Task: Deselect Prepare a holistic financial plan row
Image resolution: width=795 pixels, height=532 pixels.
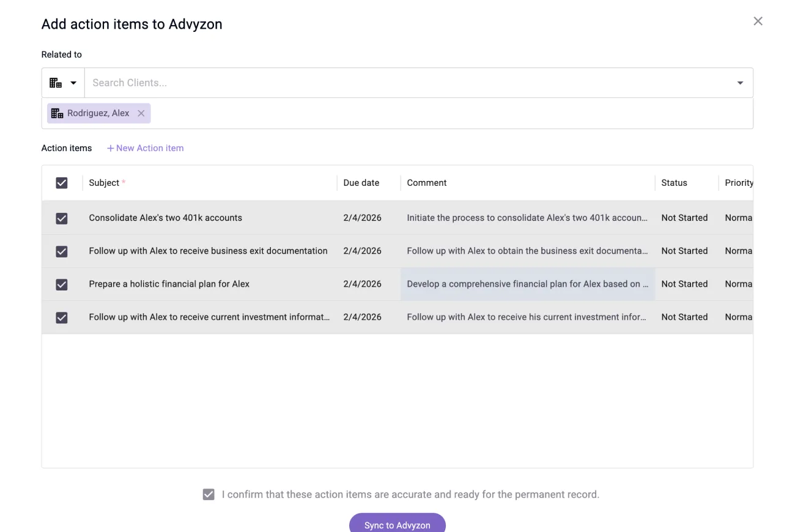Action: pos(62,284)
